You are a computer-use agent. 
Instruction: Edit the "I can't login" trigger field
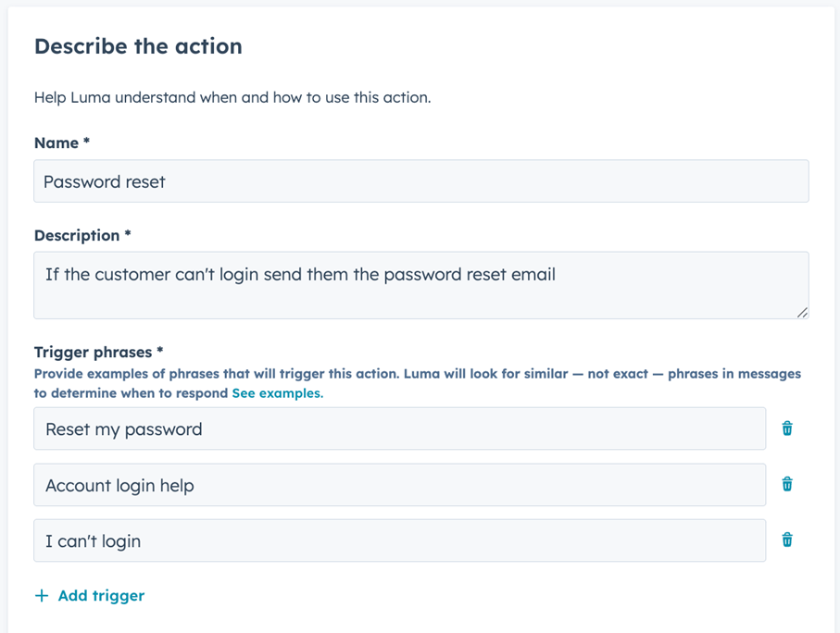(x=400, y=540)
